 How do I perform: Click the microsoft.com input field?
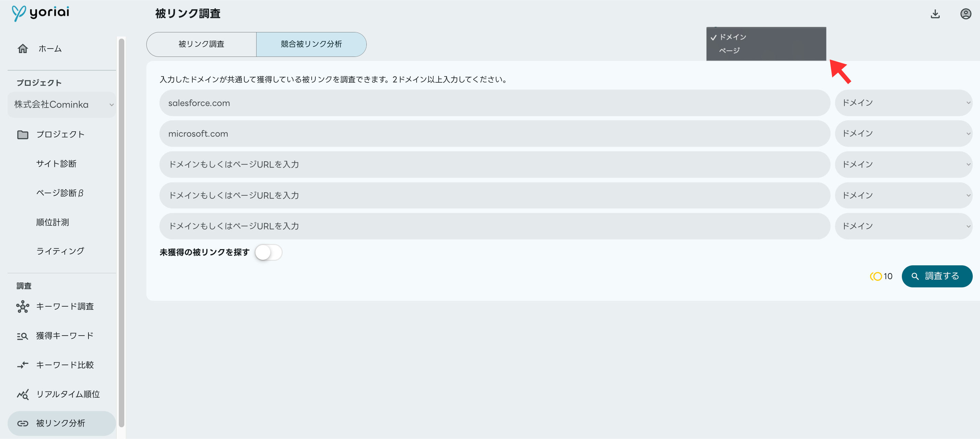coord(494,134)
